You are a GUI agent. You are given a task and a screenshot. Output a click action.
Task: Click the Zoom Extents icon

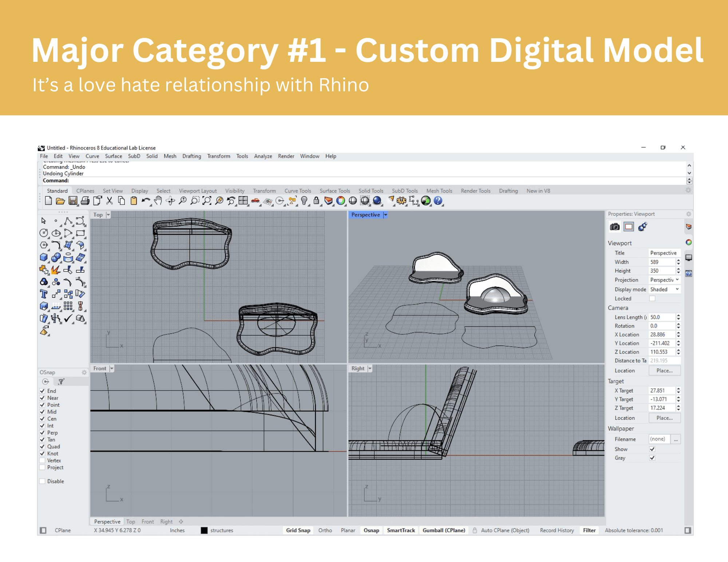click(207, 201)
